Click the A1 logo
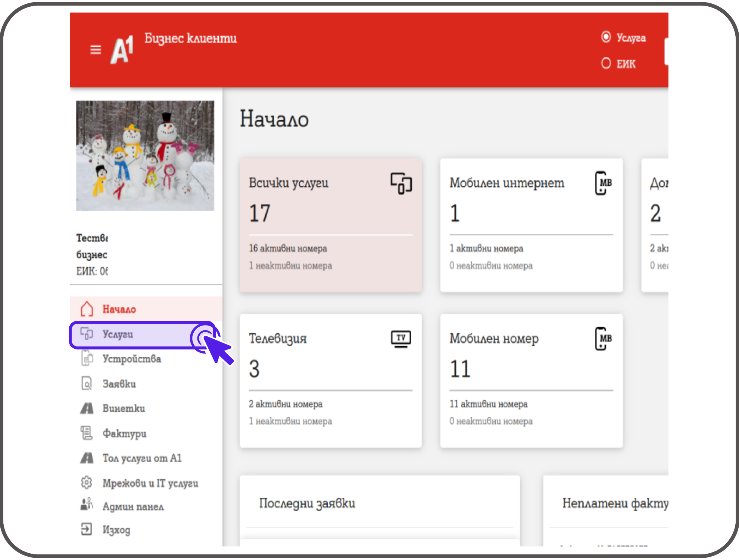The width and height of the screenshot is (739, 560). click(122, 50)
